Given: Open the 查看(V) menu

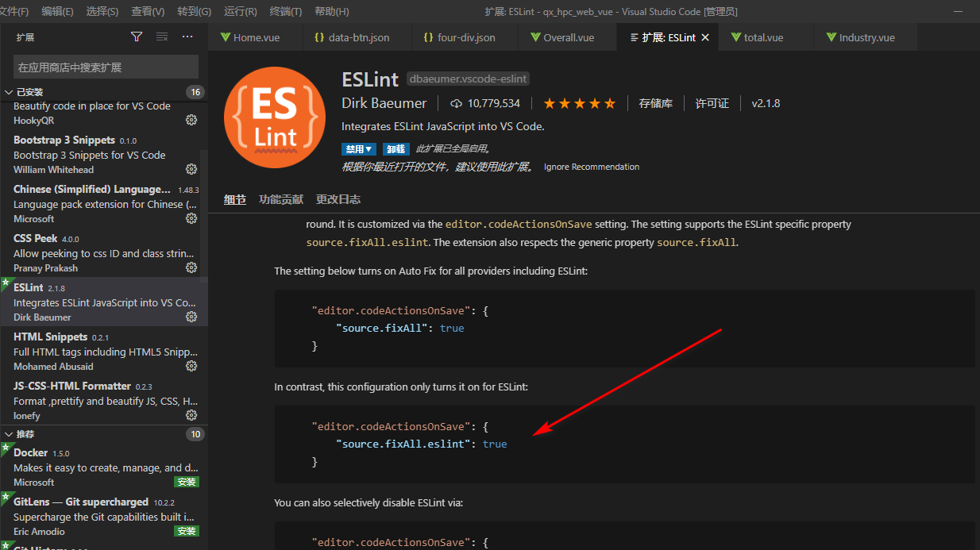Looking at the screenshot, I should pos(148,11).
